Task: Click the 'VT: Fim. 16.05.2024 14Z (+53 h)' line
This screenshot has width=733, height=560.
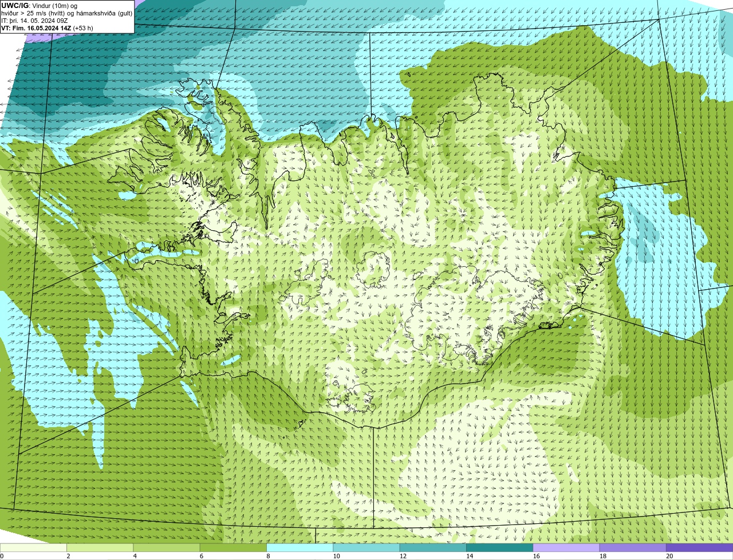Action: pyautogui.click(x=47, y=28)
